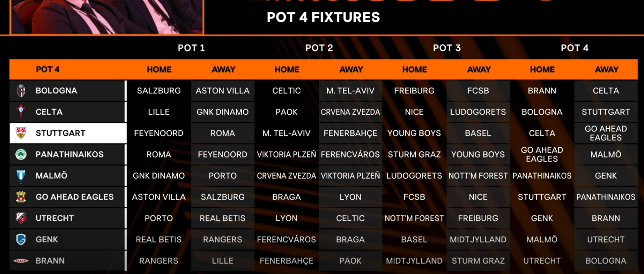Image resolution: width=644 pixels, height=274 pixels.
Task: Click the first AWAY header under POT 1
Action: pos(223,69)
